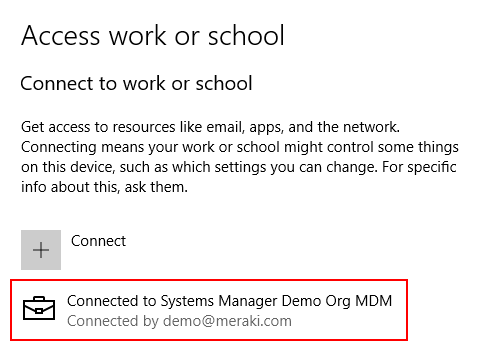This screenshot has height=360, width=496.
Task: Click the briefcase icon of MDM account
Action: point(39,308)
